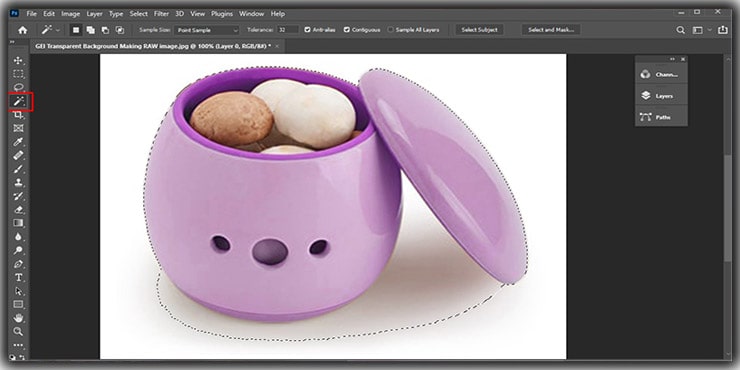
Task: Select the Blur tool
Action: (18, 236)
